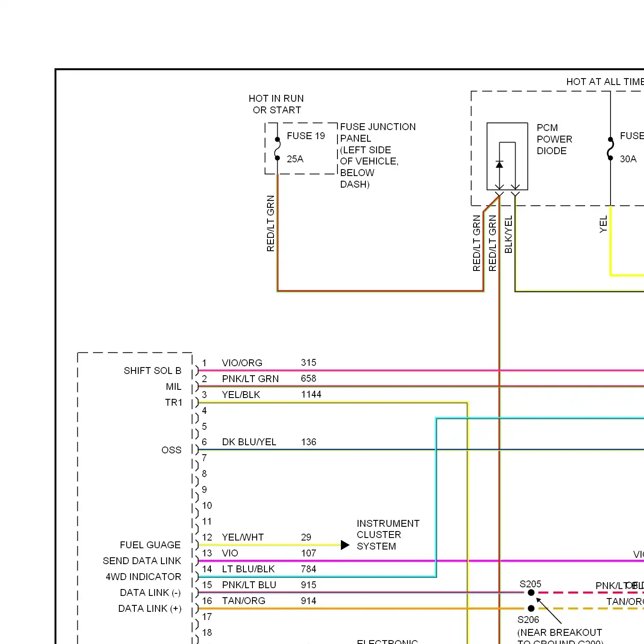This screenshot has height=644, width=644.
Task: Click circuit number 315
Action: point(309,362)
